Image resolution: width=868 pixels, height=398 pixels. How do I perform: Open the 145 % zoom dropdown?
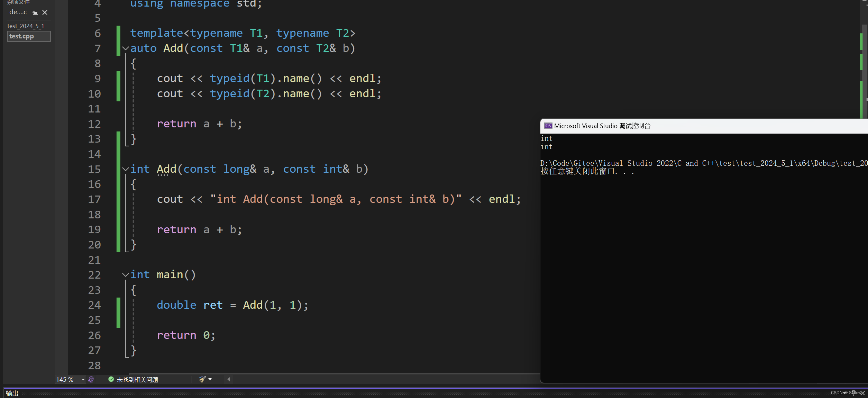[83, 380]
